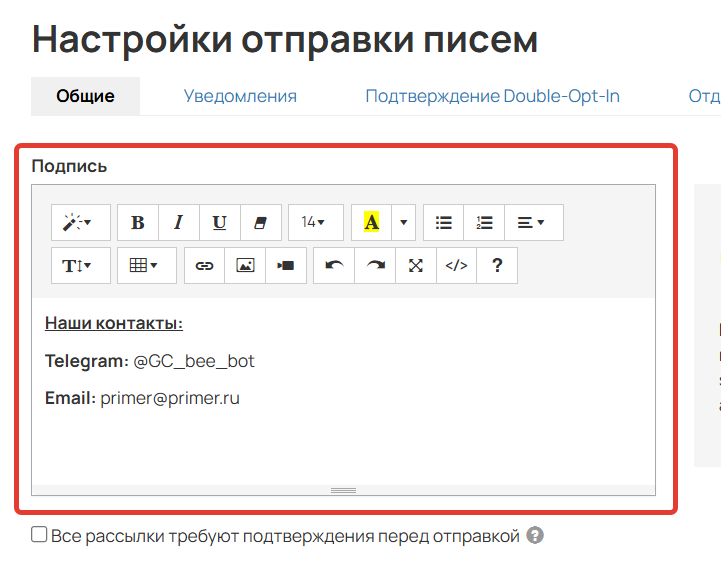Insert a video
Screen dimensions: 721x563
286,265
